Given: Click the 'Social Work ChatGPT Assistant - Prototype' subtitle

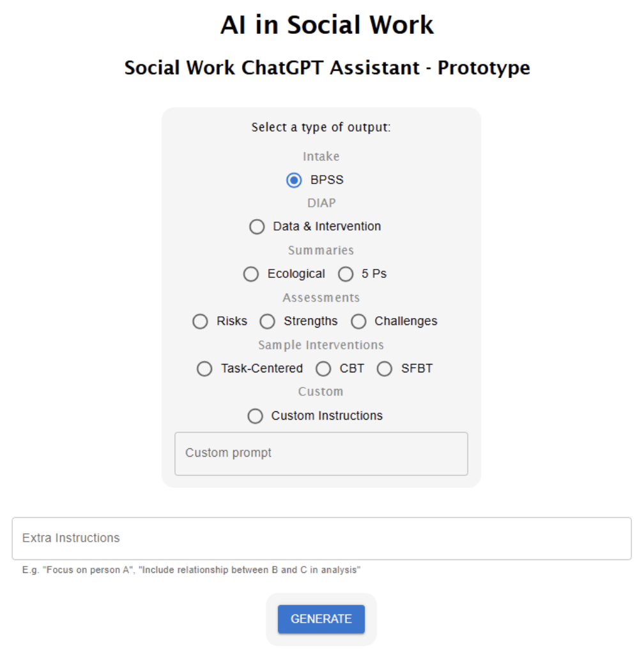Looking at the screenshot, I should click(326, 68).
